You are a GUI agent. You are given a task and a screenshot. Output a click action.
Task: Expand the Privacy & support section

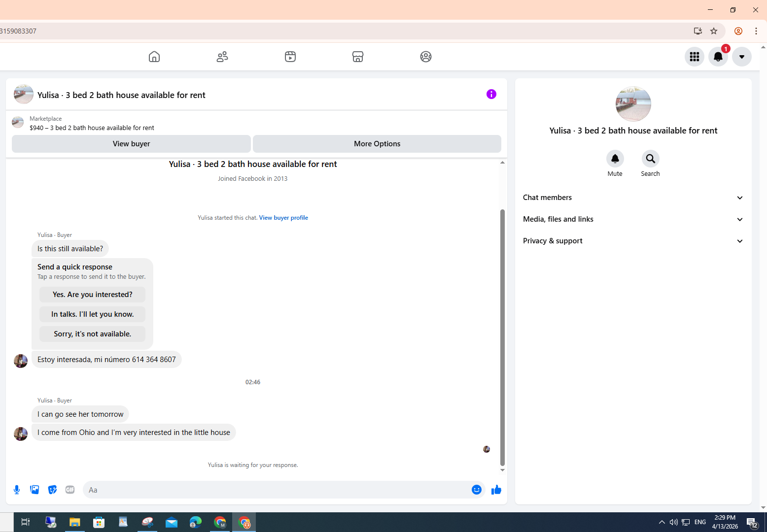tap(633, 241)
